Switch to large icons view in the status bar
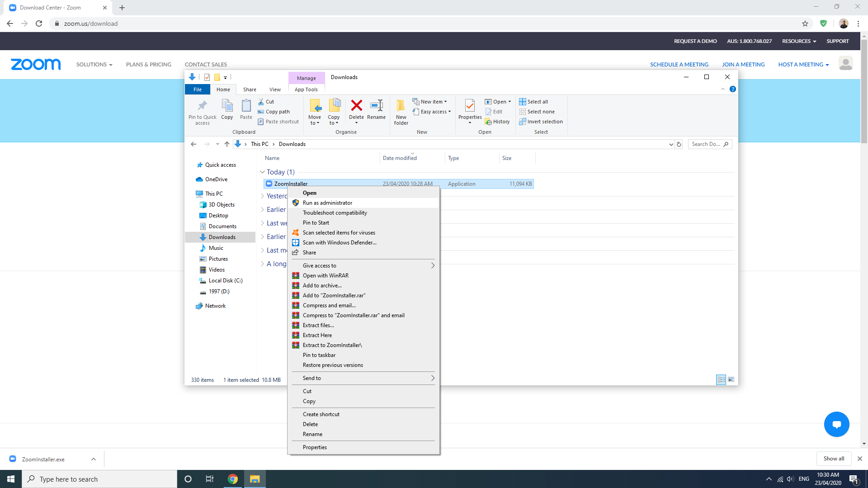Screen dimensions: 868x488 pyautogui.click(x=731, y=380)
